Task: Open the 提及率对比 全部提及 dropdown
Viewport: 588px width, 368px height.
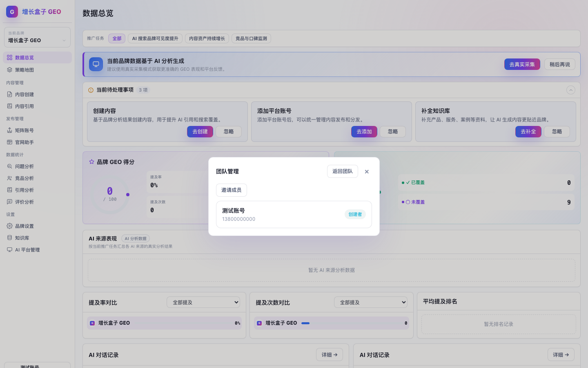Action: point(203,302)
